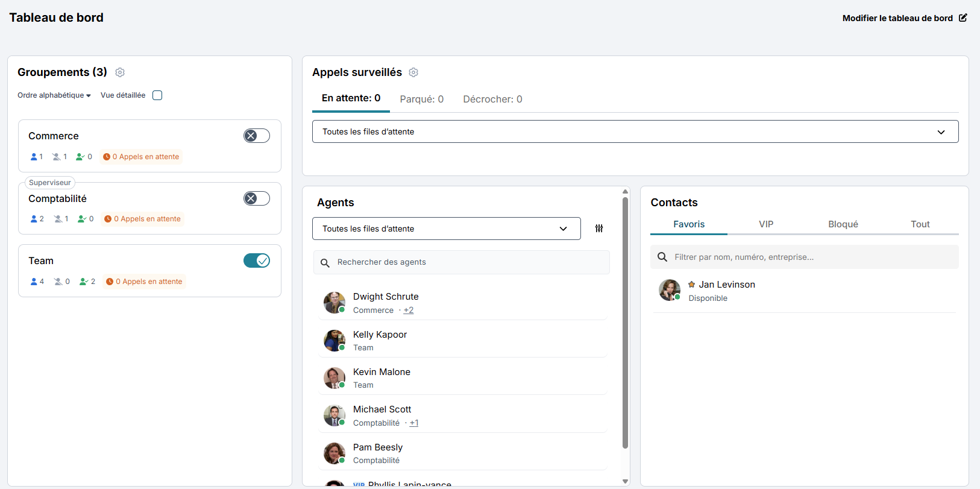Image resolution: width=980 pixels, height=489 pixels.
Task: Switch to the Parqué tab
Action: click(421, 99)
